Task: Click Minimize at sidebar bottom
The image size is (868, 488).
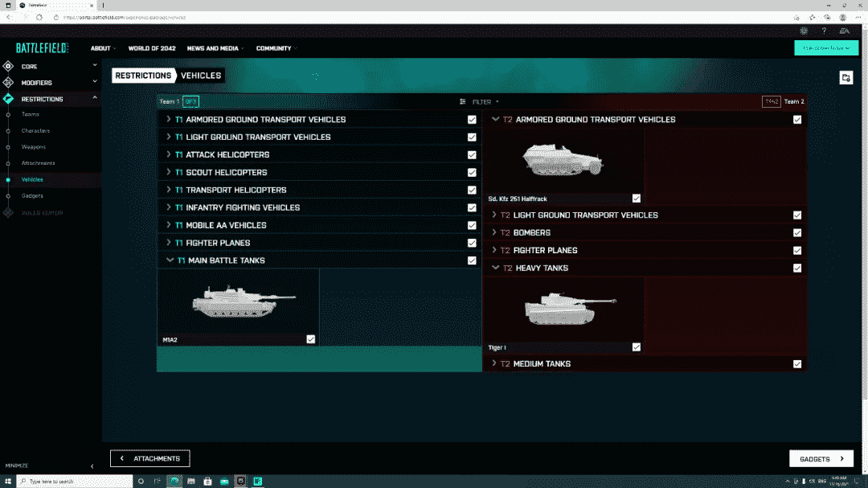Action: click(17, 465)
